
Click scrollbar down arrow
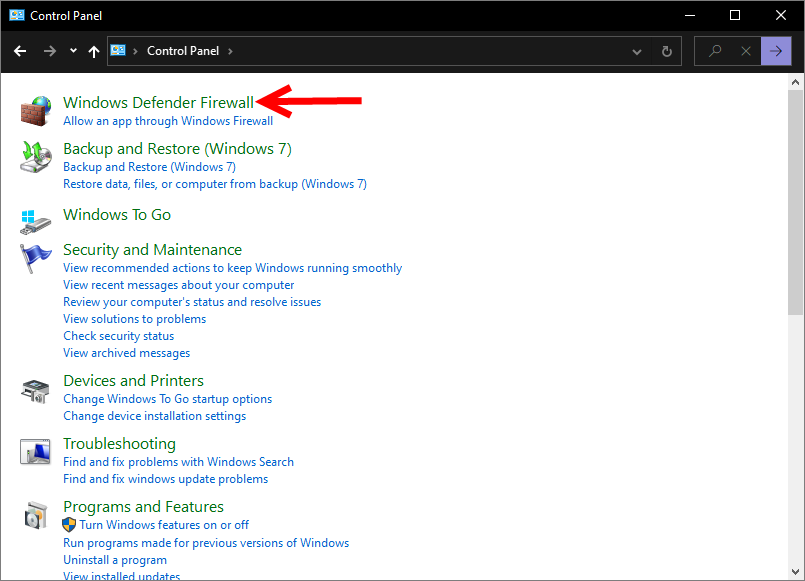click(795, 571)
